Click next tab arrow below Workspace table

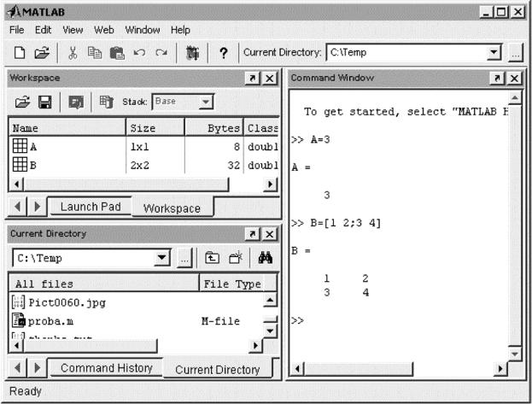click(38, 207)
